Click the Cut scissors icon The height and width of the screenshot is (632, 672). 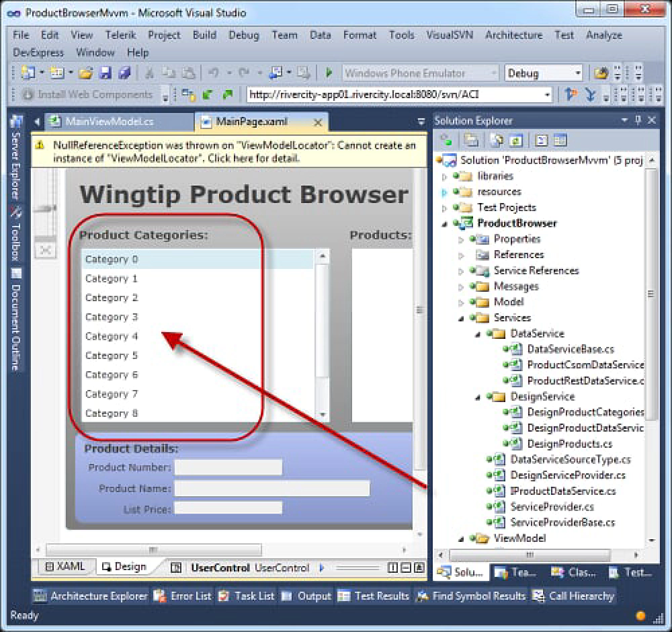click(149, 73)
